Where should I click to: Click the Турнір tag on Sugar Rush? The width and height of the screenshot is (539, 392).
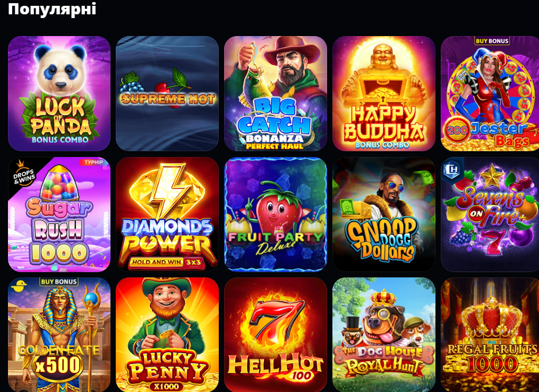click(x=93, y=162)
